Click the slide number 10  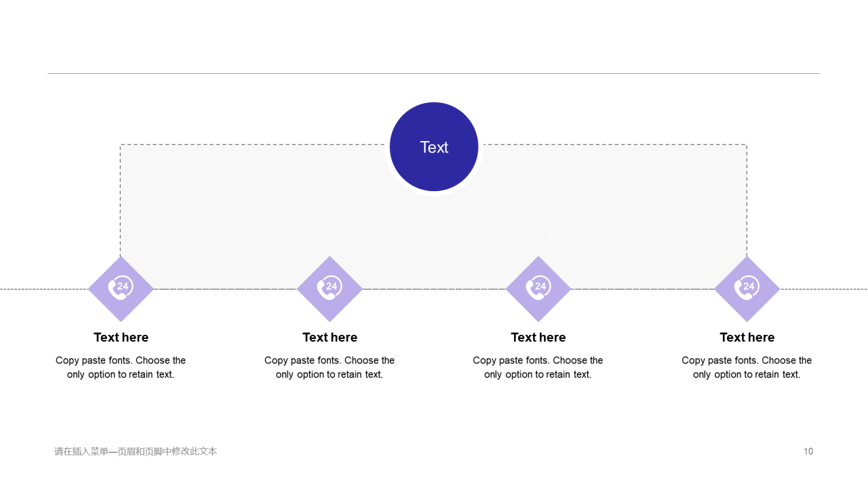[808, 451]
